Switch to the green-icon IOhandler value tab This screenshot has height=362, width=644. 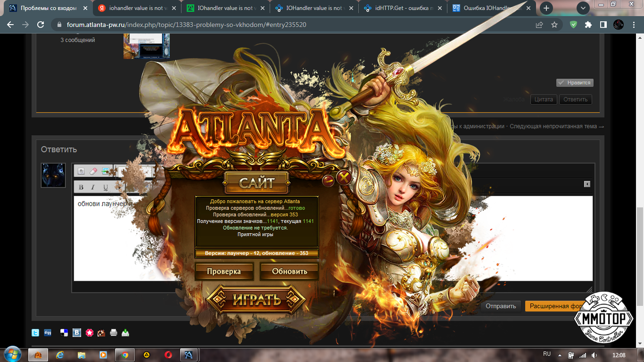tap(224, 8)
